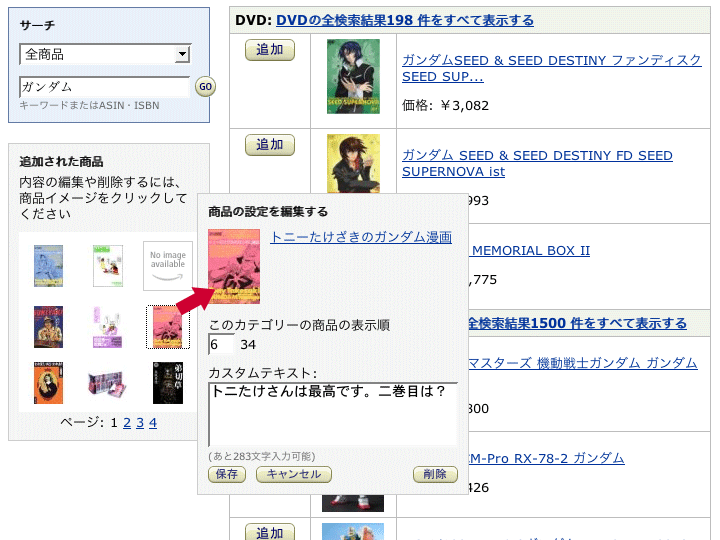
Task: Select the white-and-green cover in 追加された商品
Action: 108,266
